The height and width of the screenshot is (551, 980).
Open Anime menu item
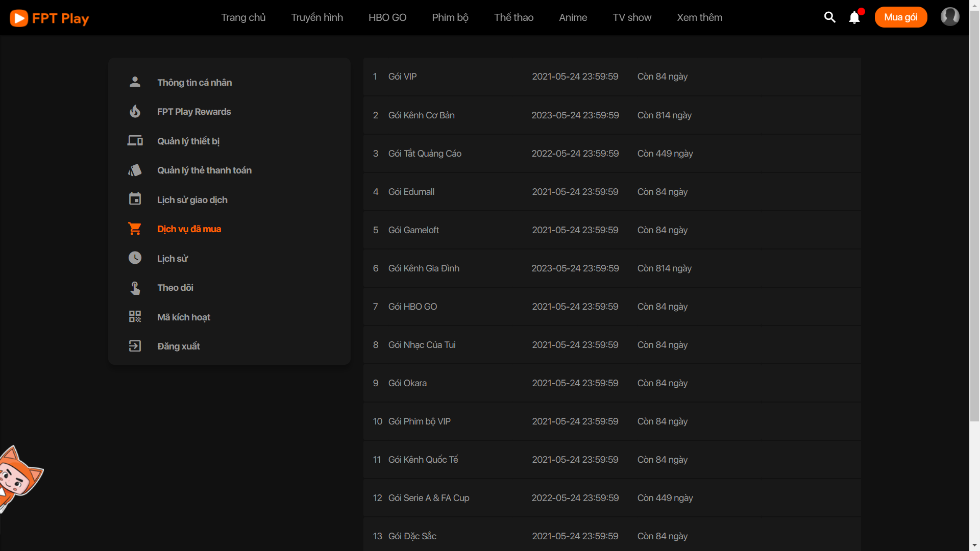(573, 17)
